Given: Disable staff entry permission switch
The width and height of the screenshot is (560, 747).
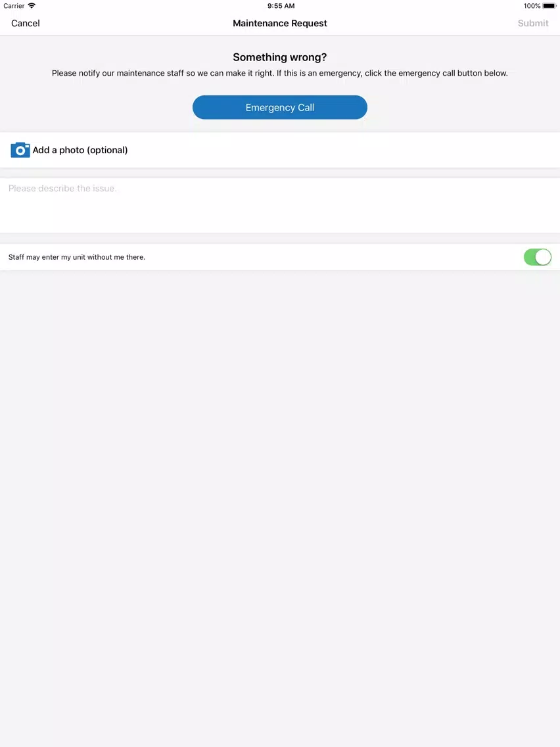Looking at the screenshot, I should [x=537, y=257].
